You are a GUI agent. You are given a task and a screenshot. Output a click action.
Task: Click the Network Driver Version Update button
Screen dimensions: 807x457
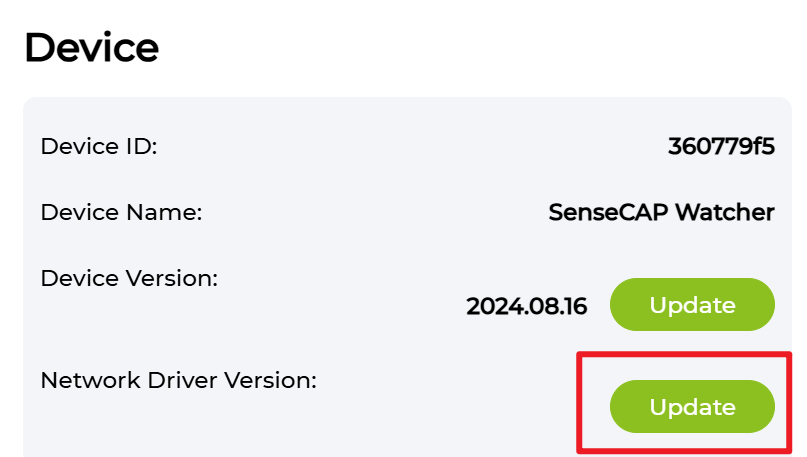click(692, 407)
